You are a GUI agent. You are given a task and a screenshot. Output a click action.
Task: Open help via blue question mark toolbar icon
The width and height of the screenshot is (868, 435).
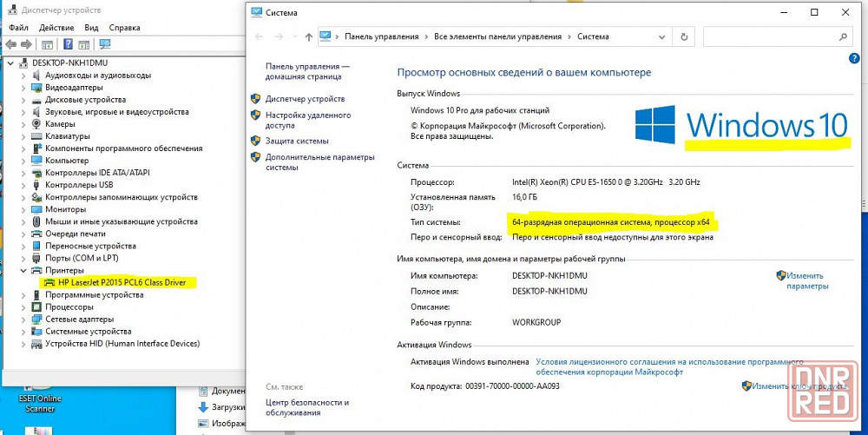click(x=68, y=44)
